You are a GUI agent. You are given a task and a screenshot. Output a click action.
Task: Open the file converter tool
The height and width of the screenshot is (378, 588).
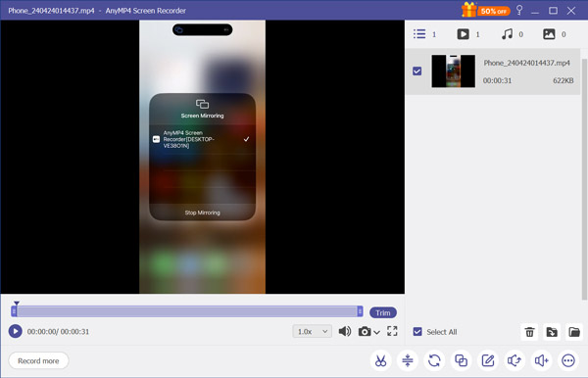pos(434,360)
